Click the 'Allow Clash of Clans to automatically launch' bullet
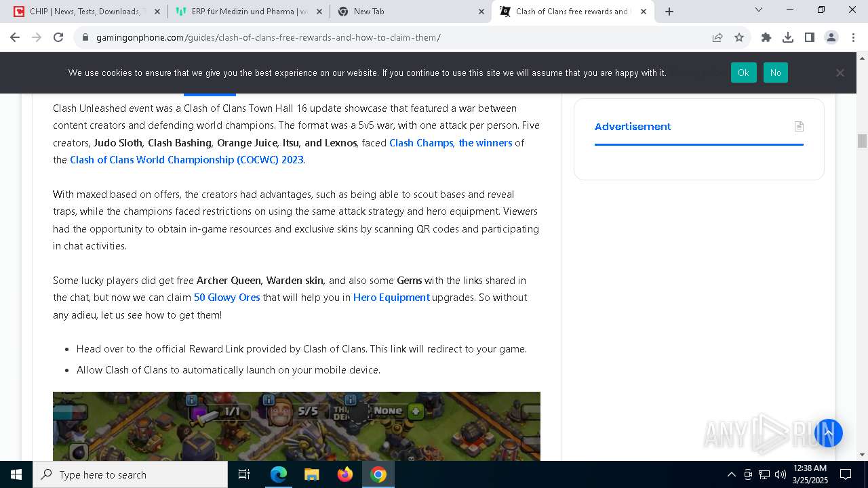The image size is (868, 488). 229,370
